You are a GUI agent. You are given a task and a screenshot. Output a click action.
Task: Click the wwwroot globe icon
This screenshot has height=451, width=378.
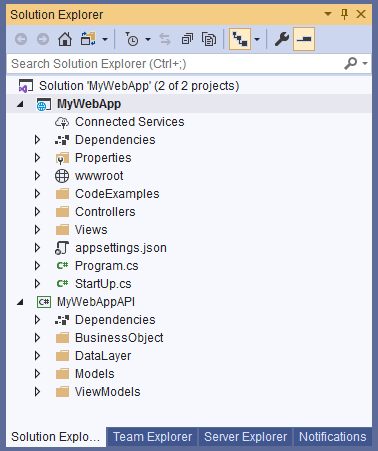(x=62, y=176)
